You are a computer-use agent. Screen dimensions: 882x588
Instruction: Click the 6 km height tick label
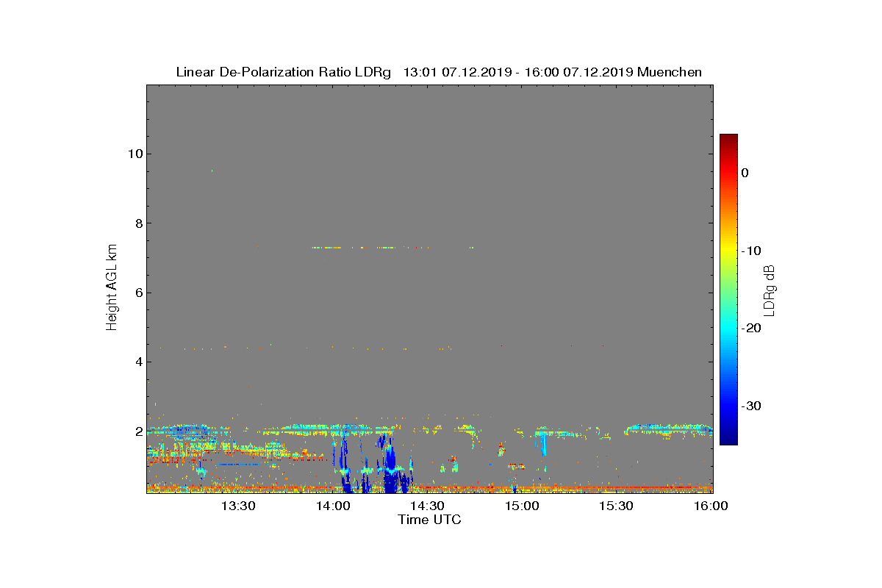click(138, 293)
